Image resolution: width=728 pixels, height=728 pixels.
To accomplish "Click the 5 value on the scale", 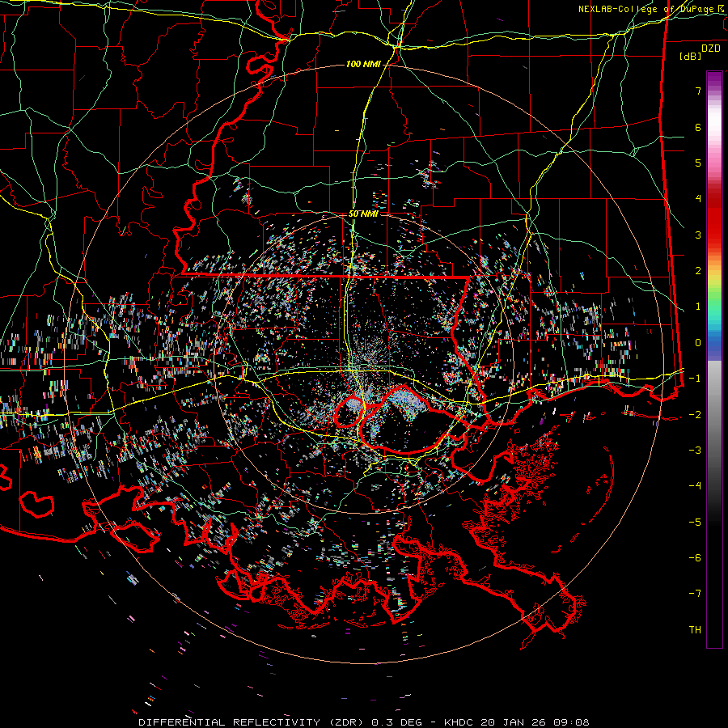I will 698,163.
